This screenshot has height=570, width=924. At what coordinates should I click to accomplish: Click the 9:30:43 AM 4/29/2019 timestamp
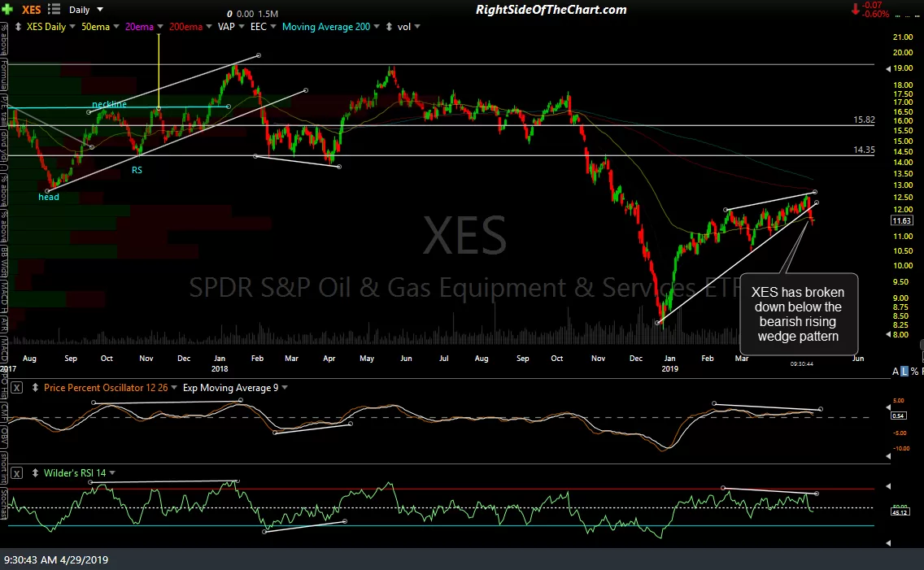[x=57, y=559]
